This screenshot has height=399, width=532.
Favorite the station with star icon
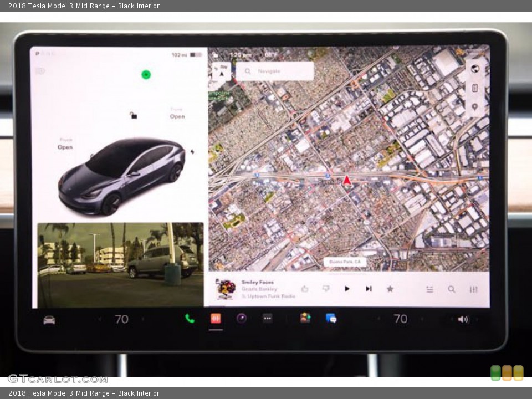(390, 289)
